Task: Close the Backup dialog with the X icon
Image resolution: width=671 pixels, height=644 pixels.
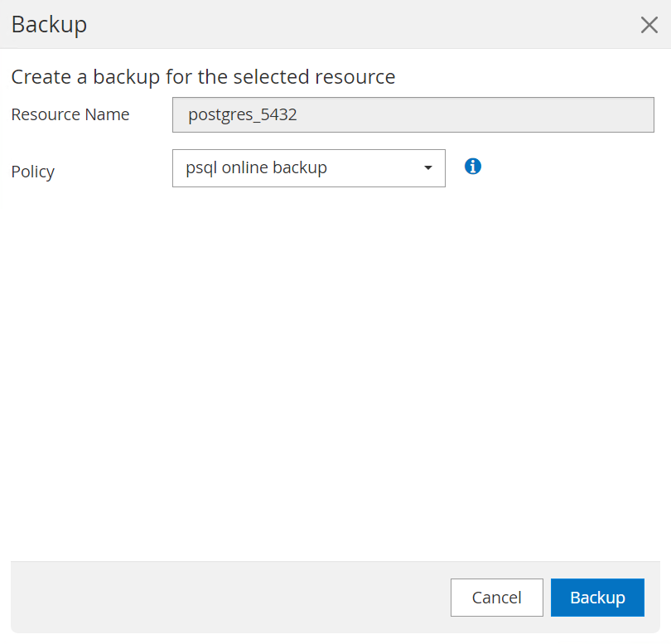Action: (649, 25)
